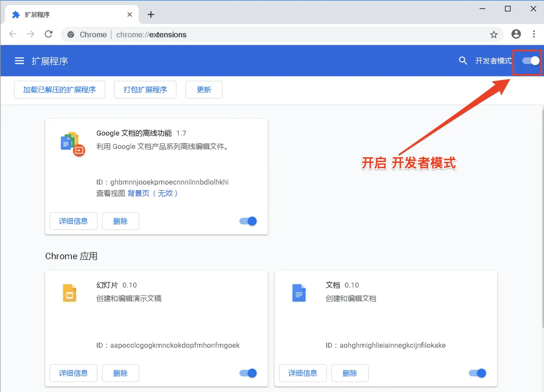Disable the 文档 app toggle
Viewport: 544px width, 392px height.
tap(477, 373)
